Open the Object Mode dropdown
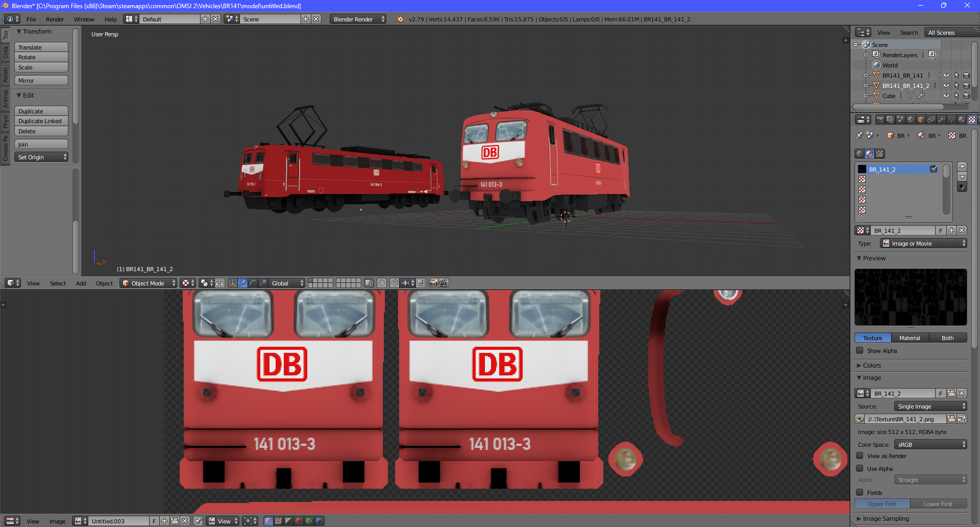This screenshot has width=980, height=527. point(148,283)
